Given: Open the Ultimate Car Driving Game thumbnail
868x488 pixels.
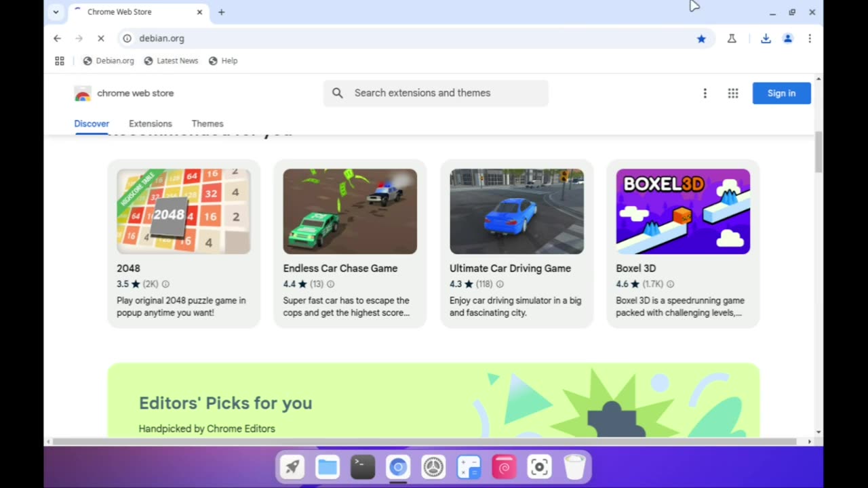Looking at the screenshot, I should tap(517, 211).
